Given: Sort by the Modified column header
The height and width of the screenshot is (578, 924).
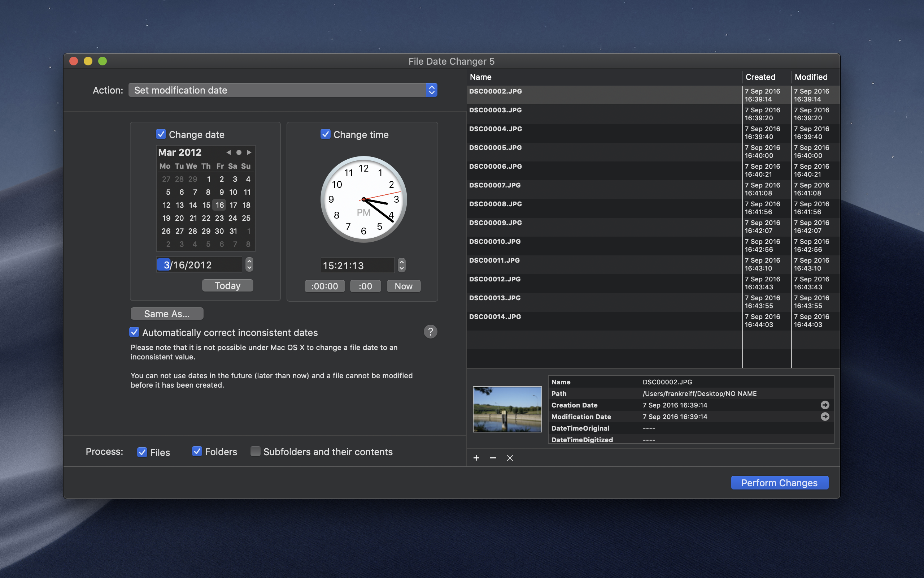Looking at the screenshot, I should tap(816, 77).
